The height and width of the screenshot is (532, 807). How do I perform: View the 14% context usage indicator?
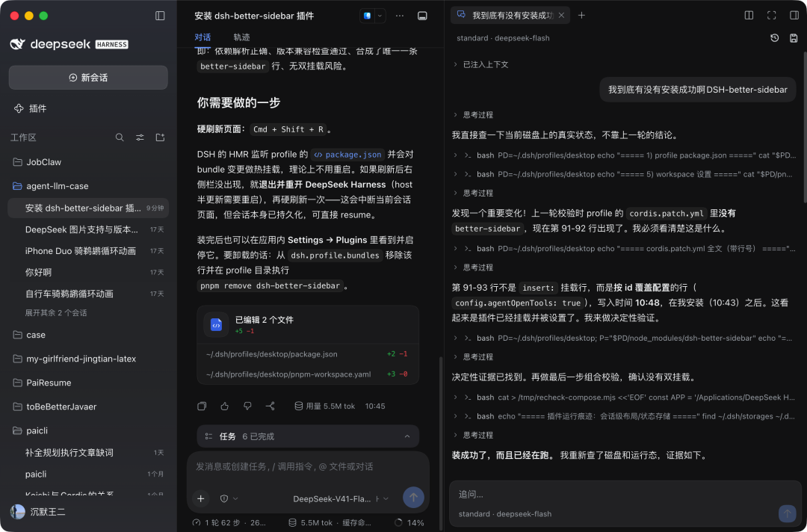pyautogui.click(x=409, y=522)
